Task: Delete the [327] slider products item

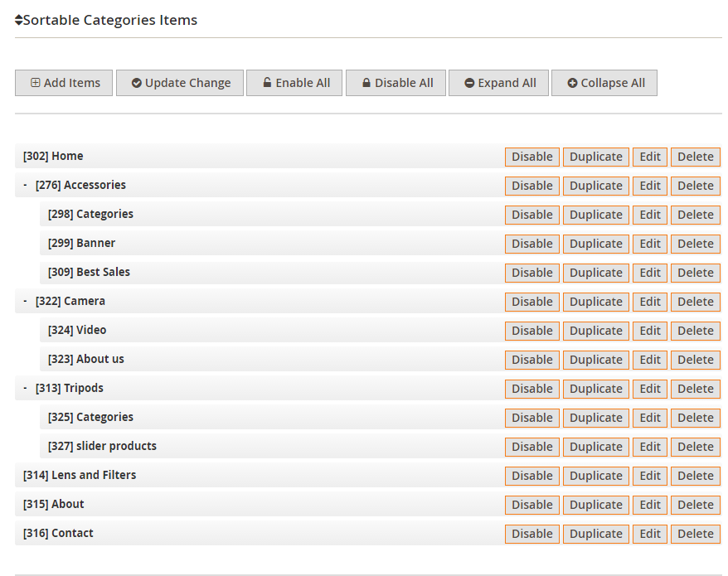Action: 695,447
